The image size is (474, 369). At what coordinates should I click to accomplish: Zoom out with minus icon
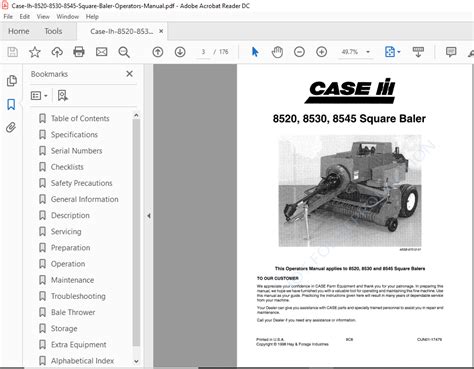pos(299,52)
